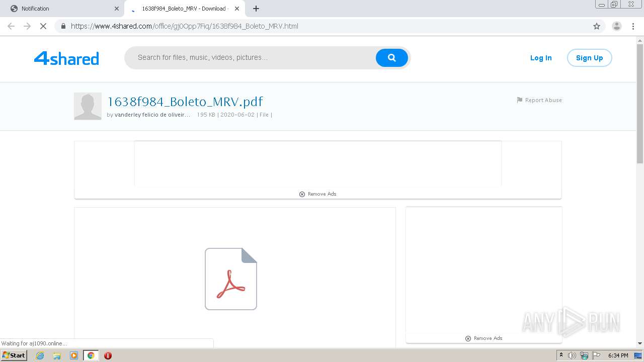Viewport: 644px width, 362px height.
Task: Click the 6:34 PM system clock
Action: tap(618, 355)
